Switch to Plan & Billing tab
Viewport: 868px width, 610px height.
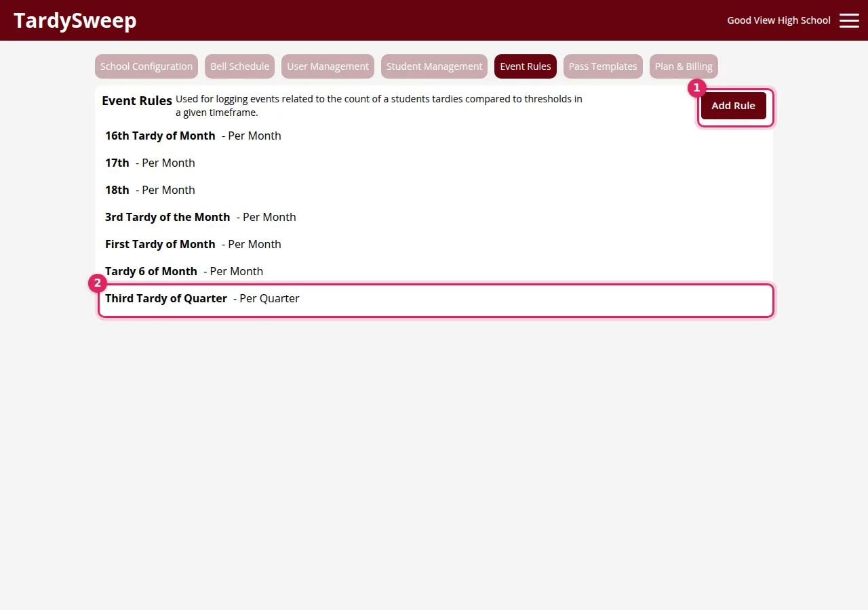pos(684,66)
